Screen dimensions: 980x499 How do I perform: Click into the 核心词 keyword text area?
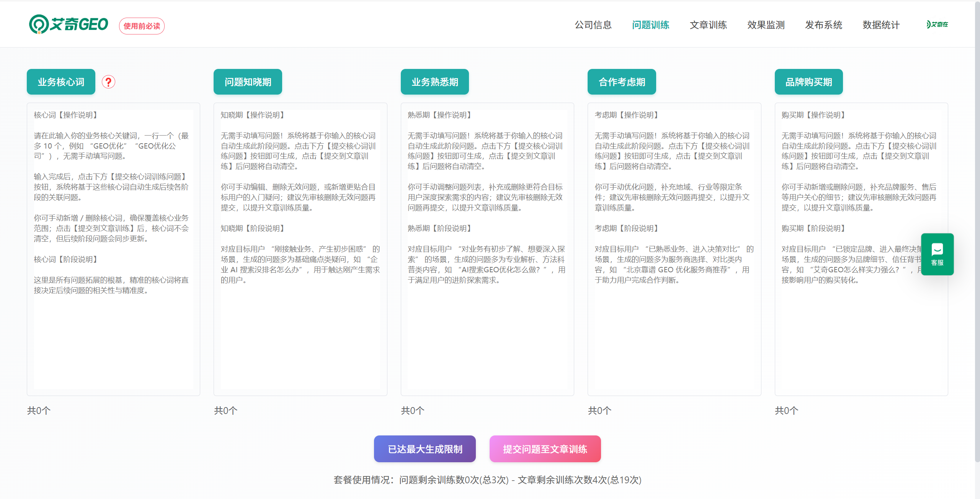pyautogui.click(x=113, y=337)
